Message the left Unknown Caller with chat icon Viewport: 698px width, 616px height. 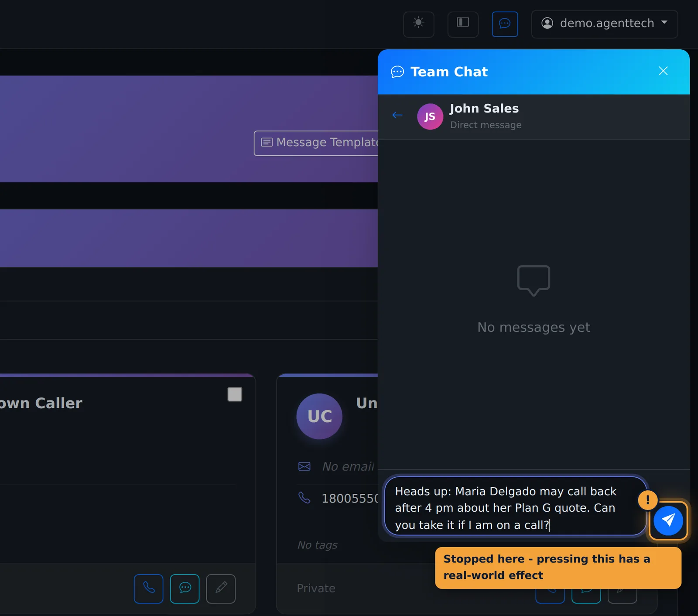click(185, 589)
